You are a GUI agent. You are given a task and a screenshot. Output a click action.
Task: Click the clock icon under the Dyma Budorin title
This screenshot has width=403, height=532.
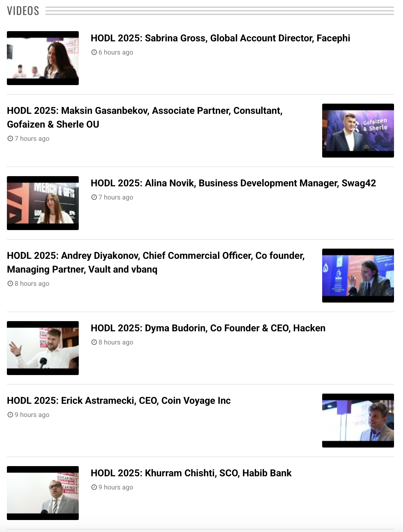pyautogui.click(x=94, y=342)
